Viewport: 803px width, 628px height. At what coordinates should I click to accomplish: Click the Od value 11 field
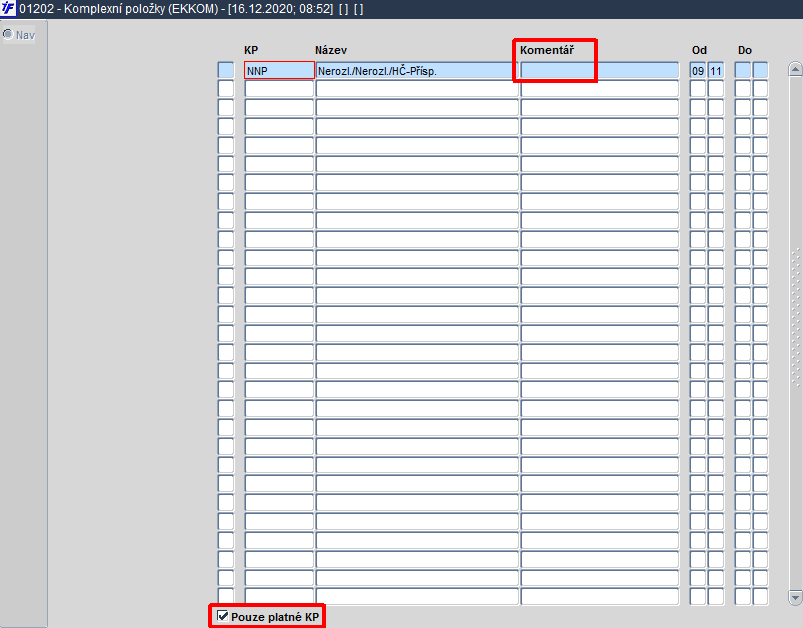[x=716, y=71]
